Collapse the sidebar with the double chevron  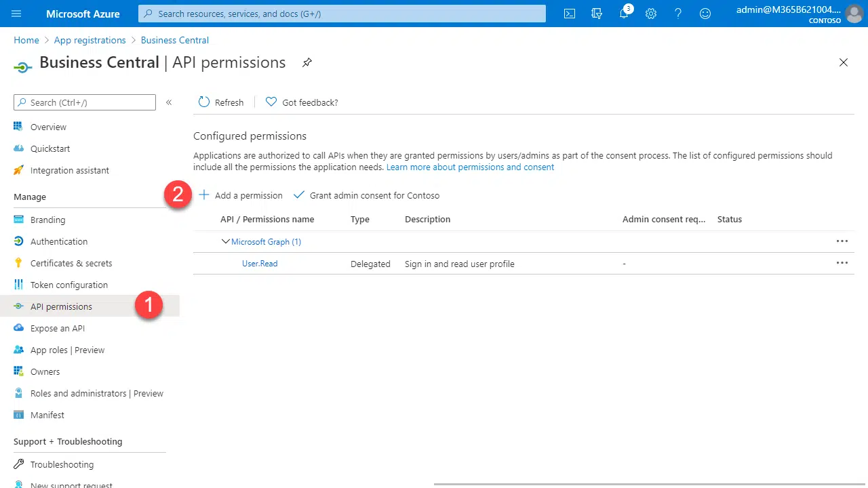pyautogui.click(x=169, y=102)
